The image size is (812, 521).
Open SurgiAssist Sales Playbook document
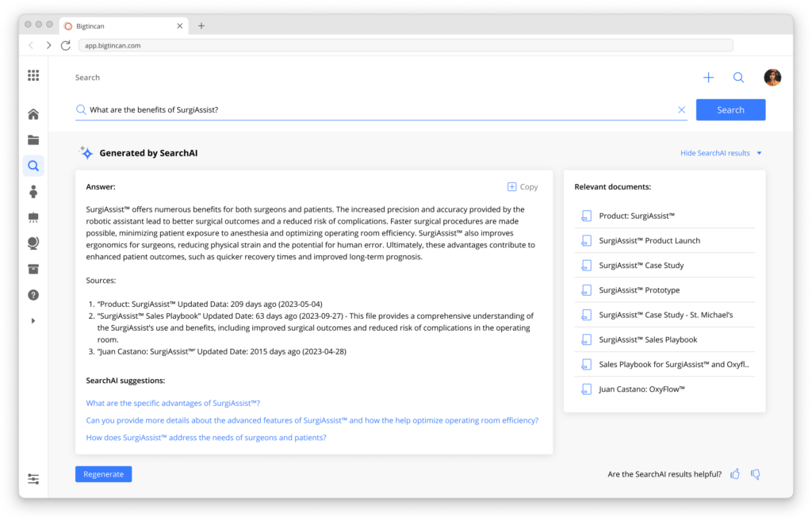665,339
